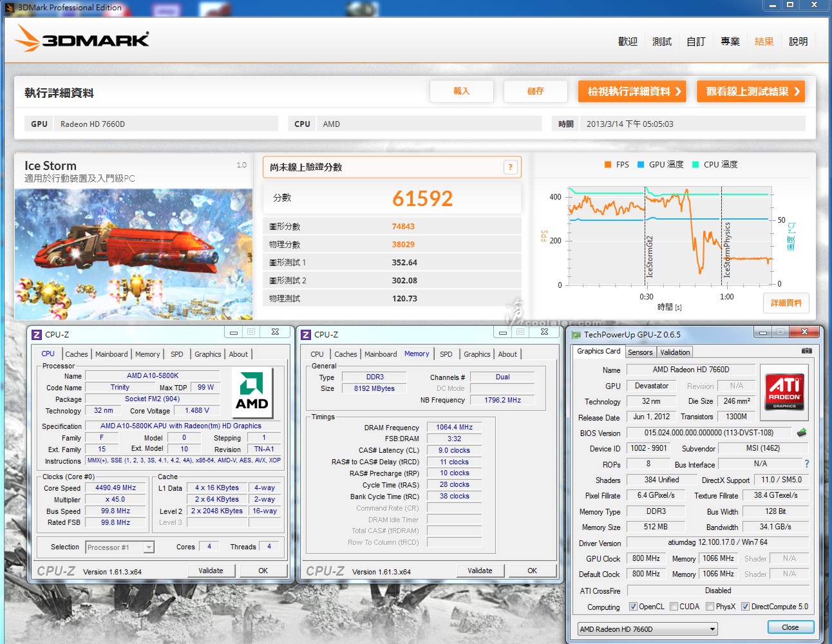
Task: Switch to Validation tab in GPU-Z
Action: 675,352
